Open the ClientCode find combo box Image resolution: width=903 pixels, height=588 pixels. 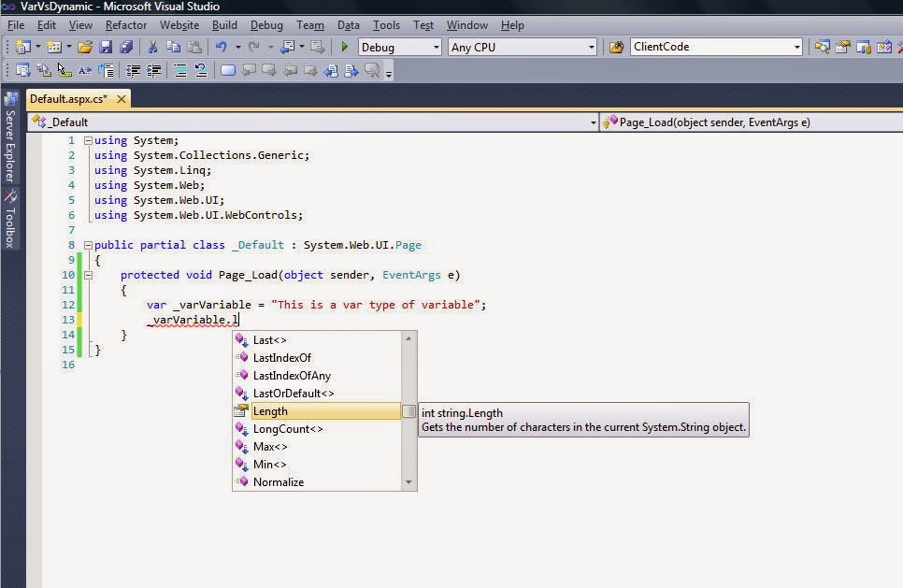pyautogui.click(x=716, y=47)
